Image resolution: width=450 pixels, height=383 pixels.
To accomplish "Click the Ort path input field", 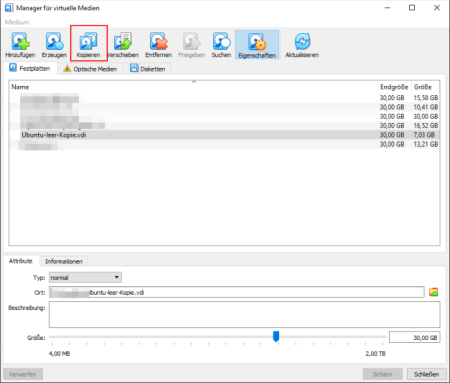I will (x=237, y=292).
